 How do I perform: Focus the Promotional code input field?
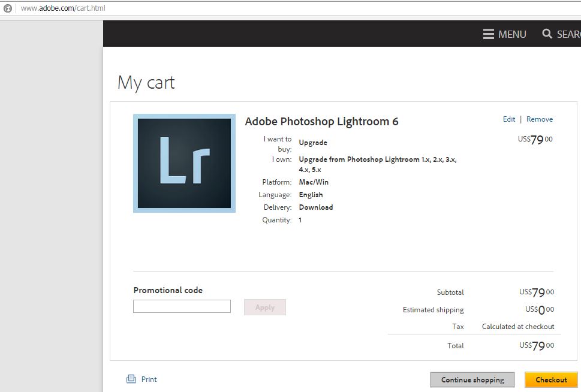182,306
